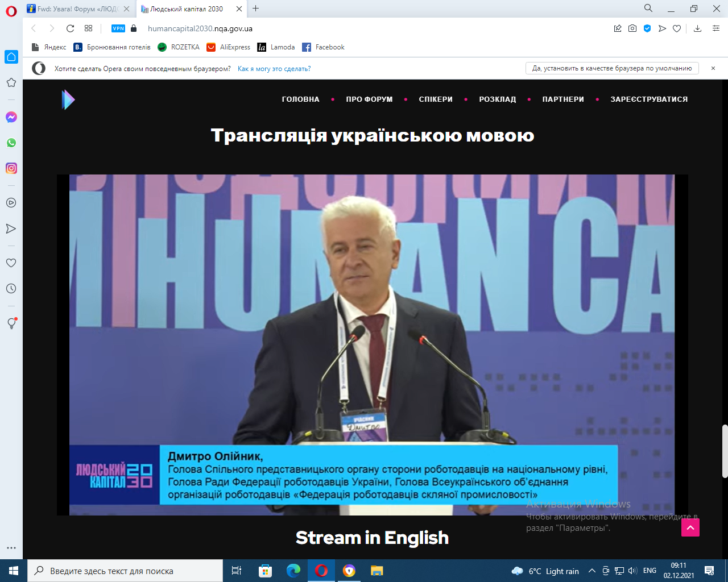Viewport: 728px width, 582px height.
Task: Dismiss the default browser prompt bar
Action: tap(713, 68)
